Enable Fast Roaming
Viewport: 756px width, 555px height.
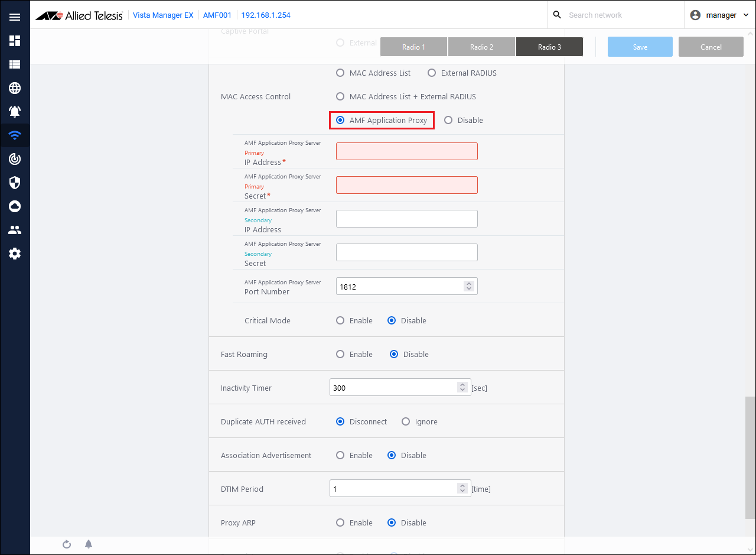pos(340,355)
